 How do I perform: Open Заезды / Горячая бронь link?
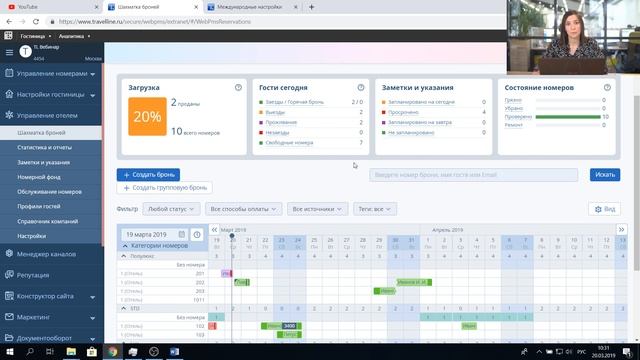coord(294,102)
